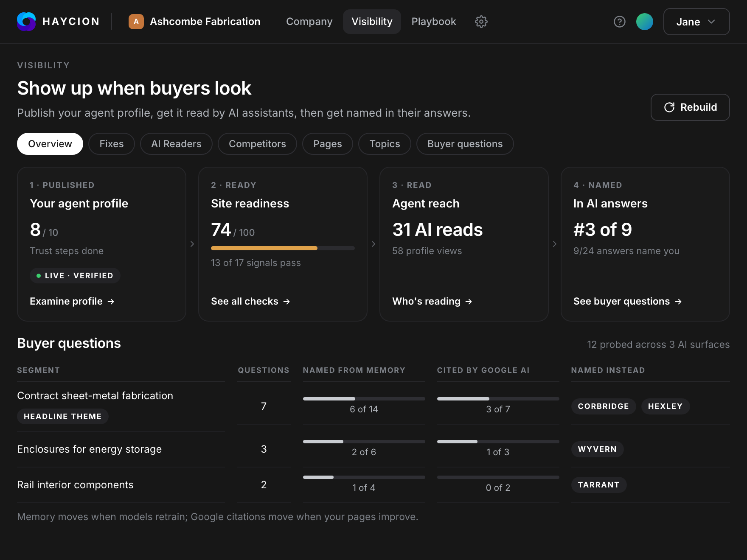The image size is (747, 560).
Task: Click the HEXLEY competitor chip
Action: 665,406
